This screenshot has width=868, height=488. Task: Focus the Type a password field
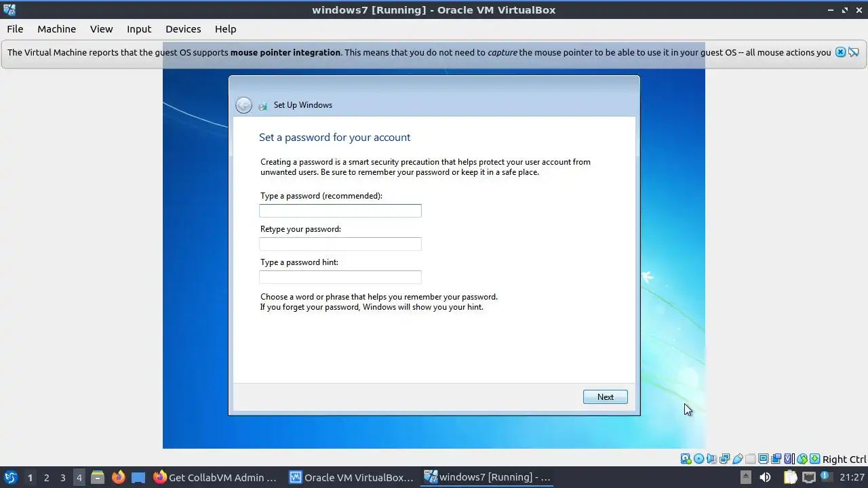pos(340,211)
